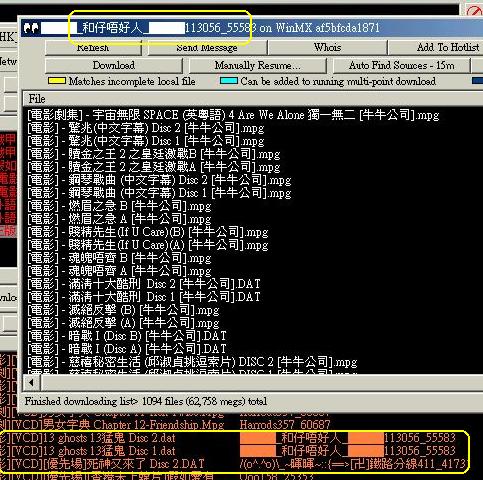Select 賤精先生(If U Care)(A) file
Image resolution: width=483 pixels, height=480 pixels.
pyautogui.click(x=148, y=245)
